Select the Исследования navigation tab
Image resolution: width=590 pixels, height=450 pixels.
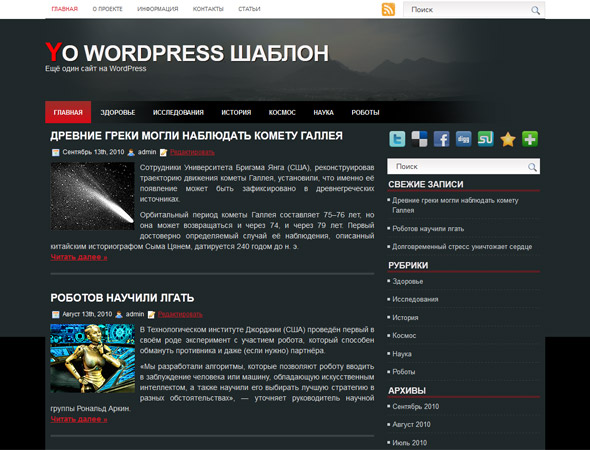(178, 112)
